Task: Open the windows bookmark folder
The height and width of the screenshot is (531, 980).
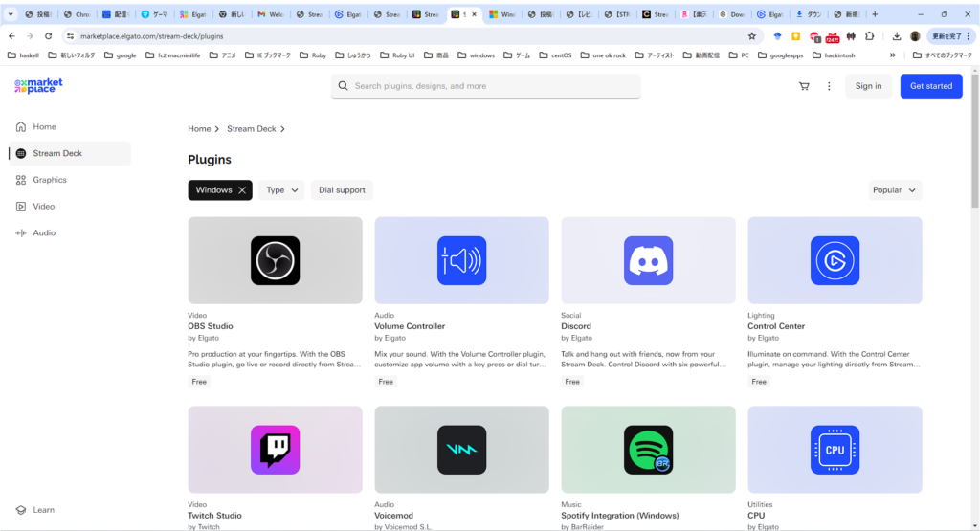Action: tap(476, 55)
